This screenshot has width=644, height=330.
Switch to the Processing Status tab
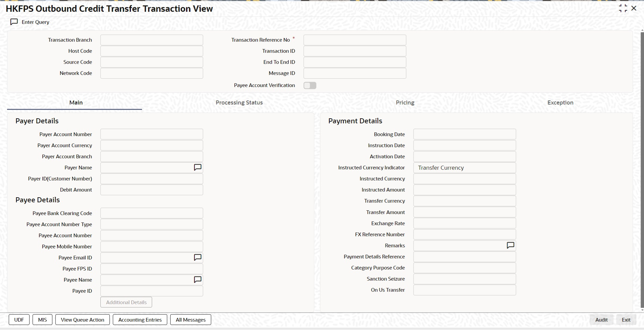click(x=239, y=102)
